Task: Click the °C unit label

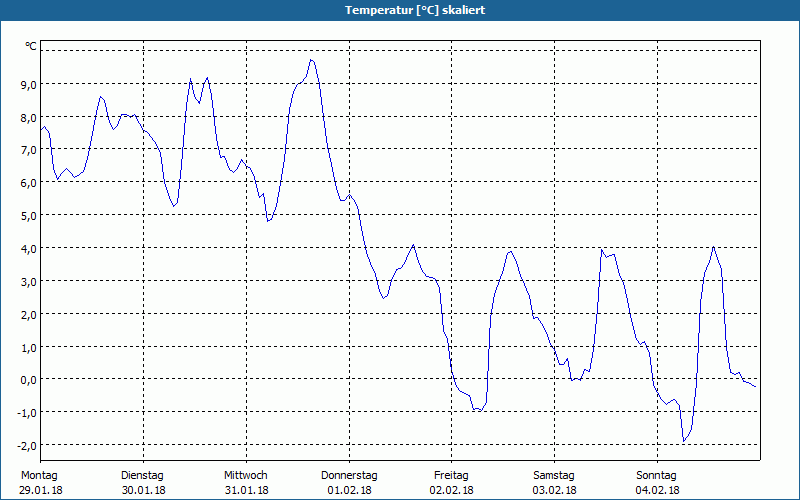Action: [x=31, y=46]
